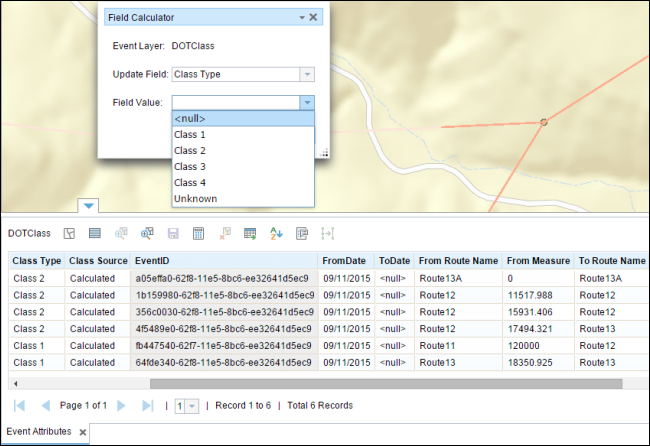Open the Field Value dropdown arrow

307,102
